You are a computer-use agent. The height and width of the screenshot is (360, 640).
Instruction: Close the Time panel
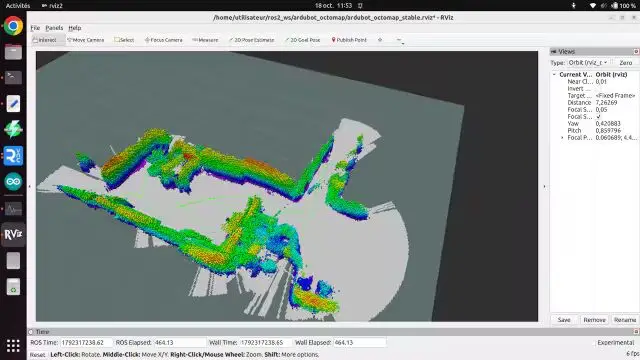[636, 331]
